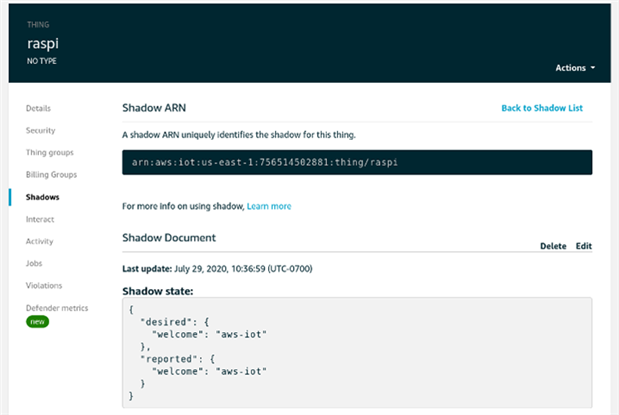Image resolution: width=619 pixels, height=415 pixels.
Task: Open Defender metrics section
Action: [x=57, y=308]
